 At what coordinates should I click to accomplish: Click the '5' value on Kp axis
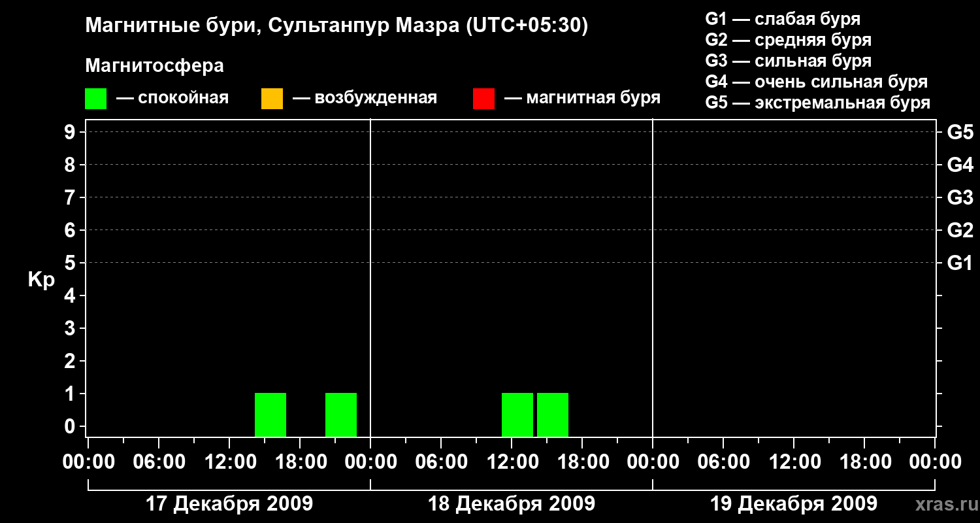click(71, 263)
